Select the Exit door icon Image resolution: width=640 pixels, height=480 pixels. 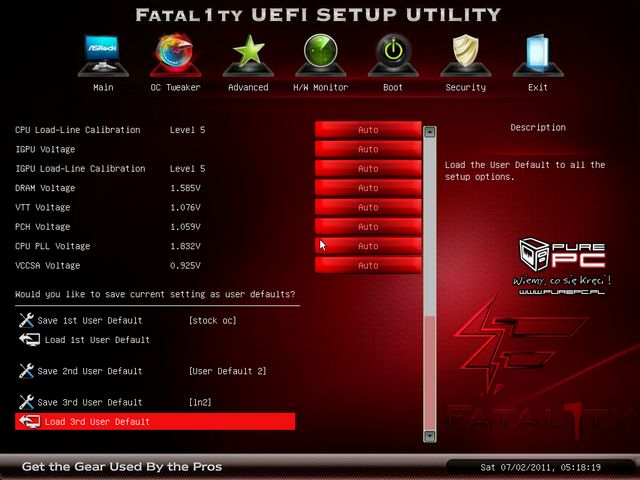(x=538, y=56)
